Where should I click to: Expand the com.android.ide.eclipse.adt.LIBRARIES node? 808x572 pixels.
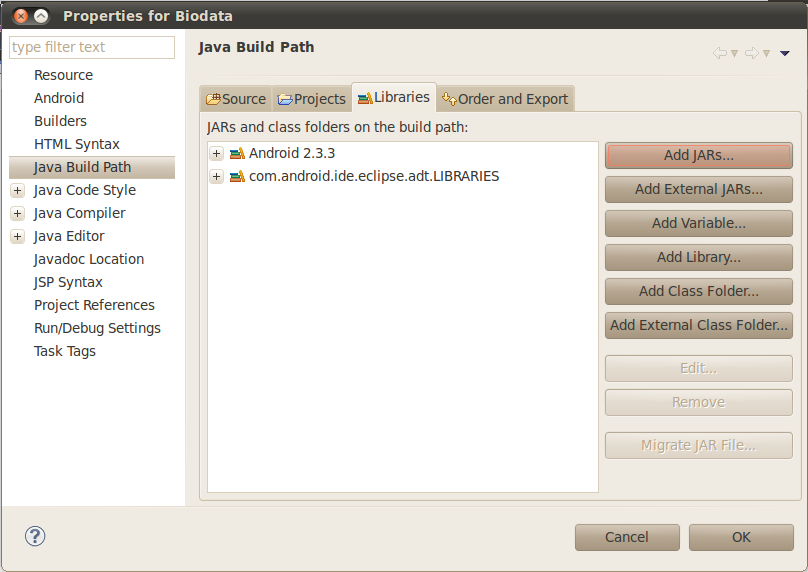[216, 176]
